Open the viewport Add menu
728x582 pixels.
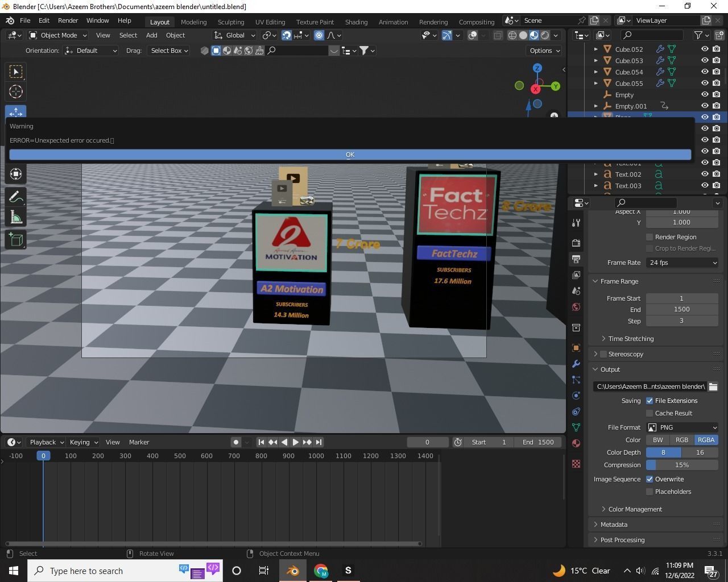pos(151,35)
